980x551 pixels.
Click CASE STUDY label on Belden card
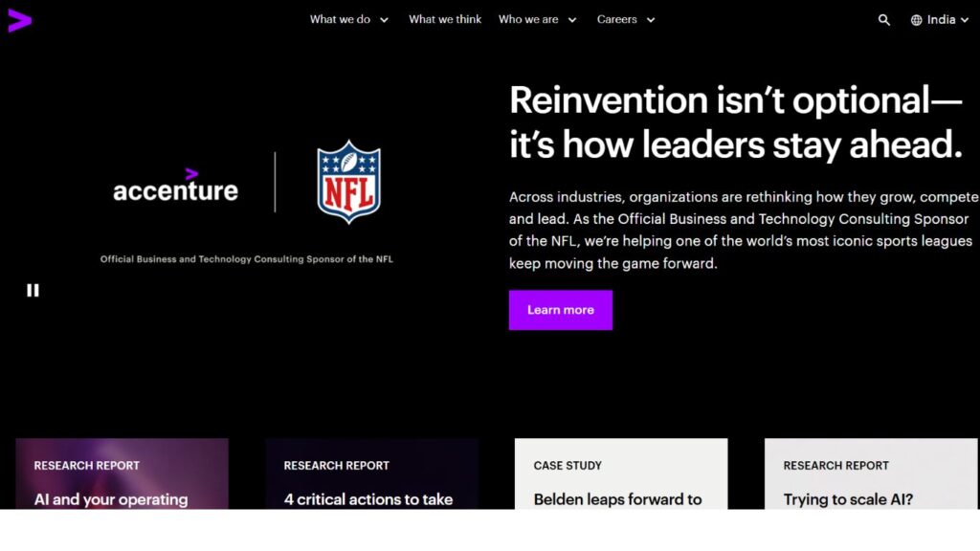[x=568, y=466]
